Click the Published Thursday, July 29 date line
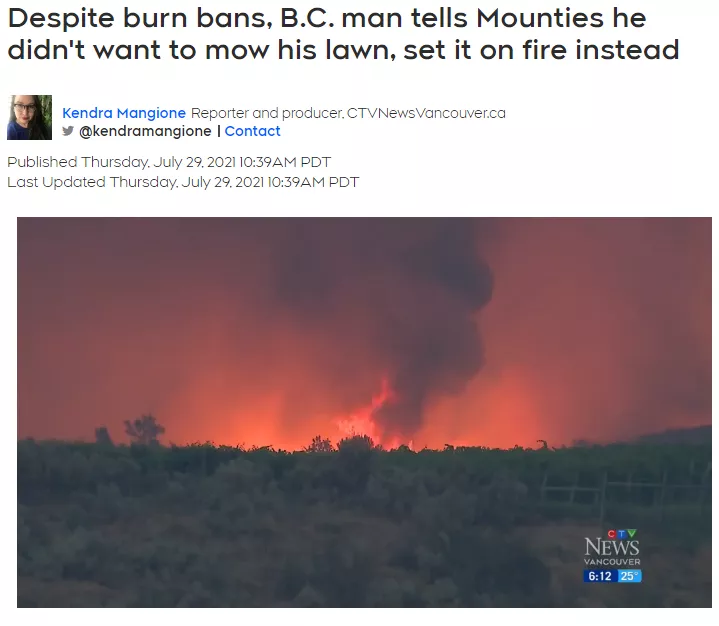The width and height of the screenshot is (719, 626). pos(169,162)
